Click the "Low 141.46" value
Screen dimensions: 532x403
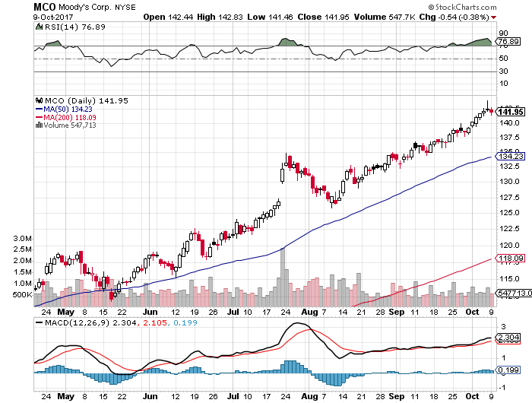(270, 17)
